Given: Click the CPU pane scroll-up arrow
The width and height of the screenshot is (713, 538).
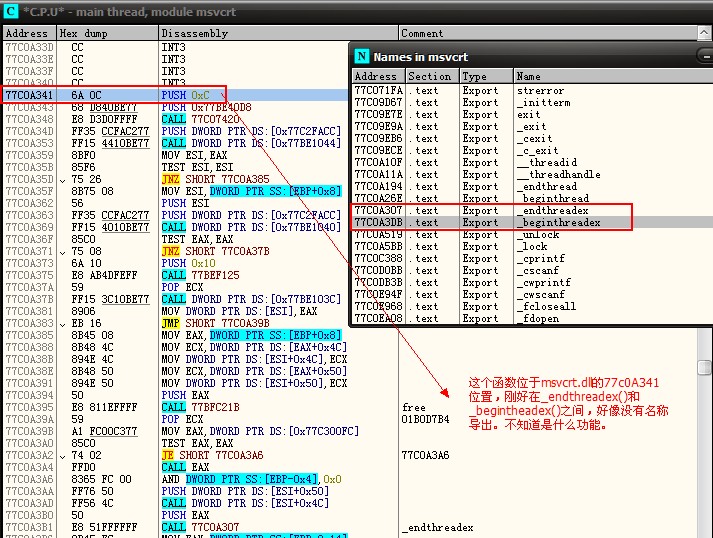Looking at the screenshot, I should click(703, 33).
